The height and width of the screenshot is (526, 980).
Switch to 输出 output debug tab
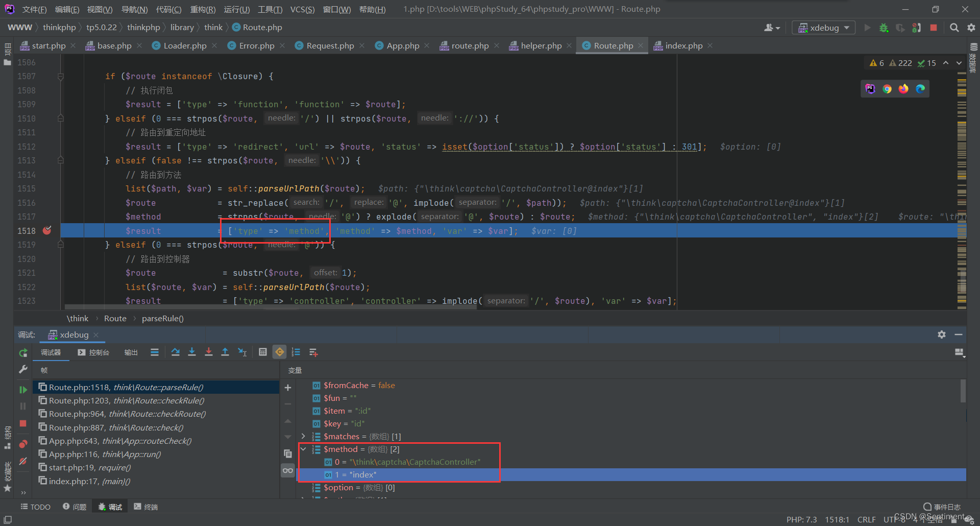pos(131,352)
